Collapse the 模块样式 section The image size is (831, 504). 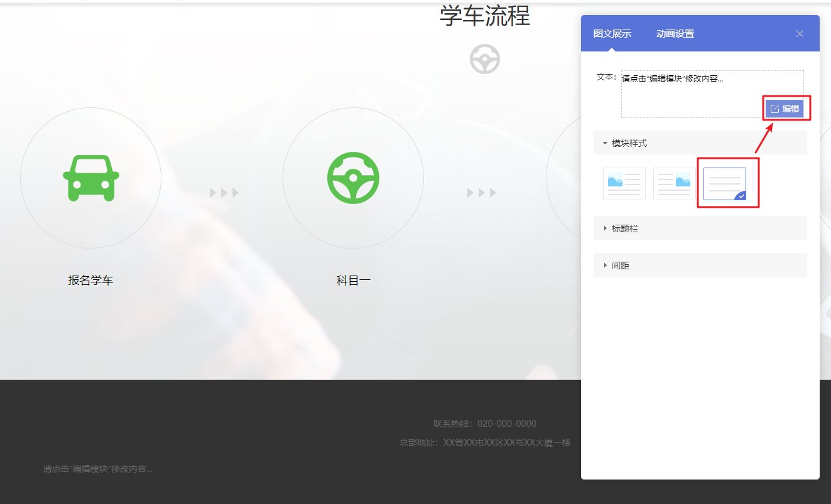tap(700, 143)
